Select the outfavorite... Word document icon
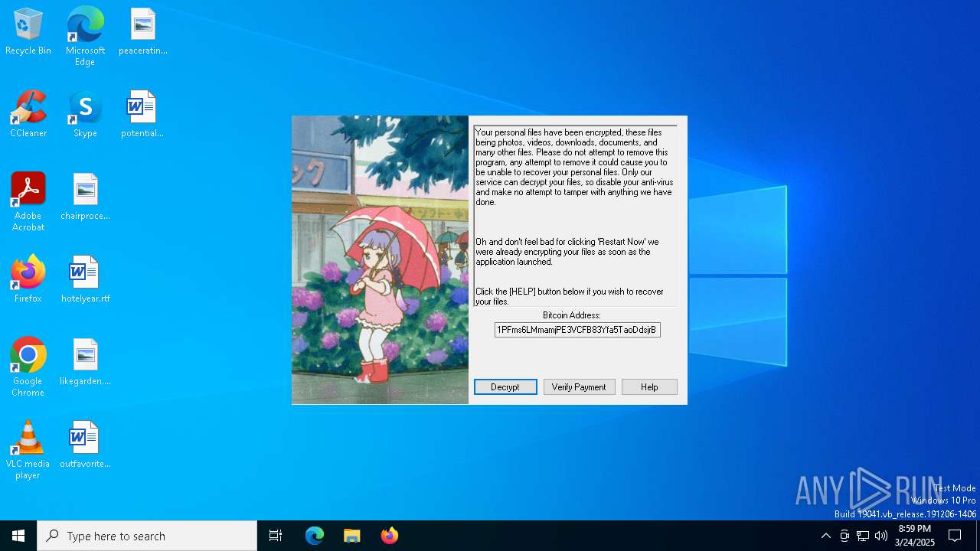This screenshot has height=551, width=980. (x=85, y=445)
